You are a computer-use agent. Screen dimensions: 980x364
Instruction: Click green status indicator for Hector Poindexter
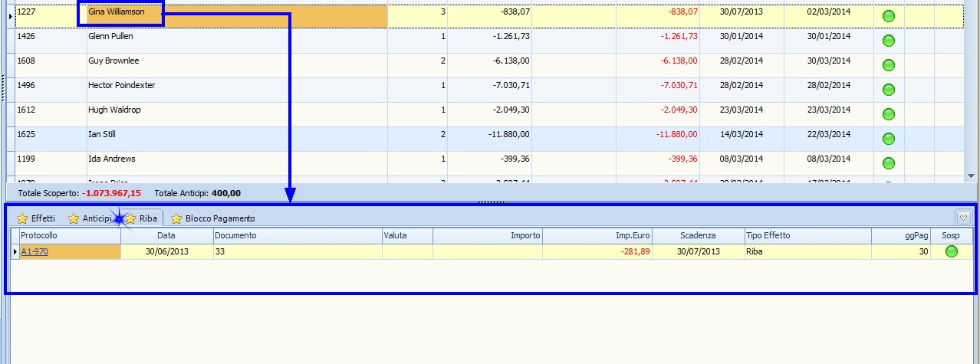tap(889, 90)
